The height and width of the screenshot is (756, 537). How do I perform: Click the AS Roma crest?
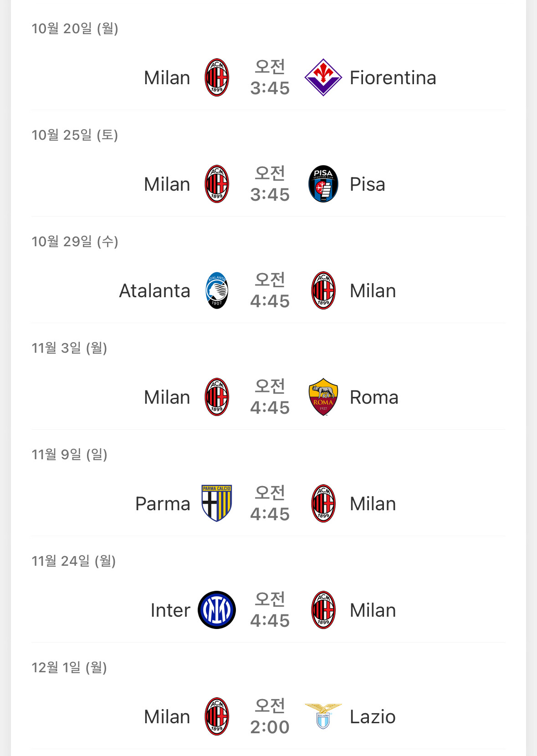(x=323, y=397)
